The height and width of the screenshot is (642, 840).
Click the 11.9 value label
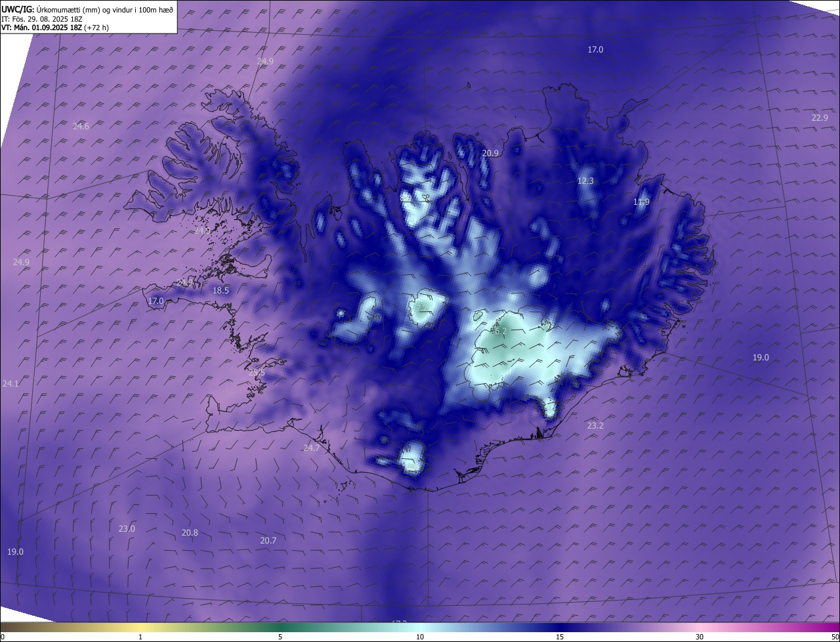tap(641, 202)
